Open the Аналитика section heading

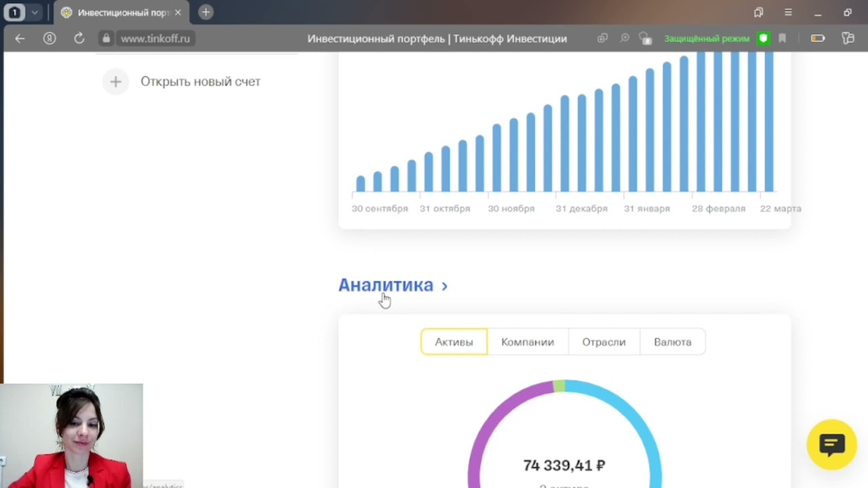385,285
